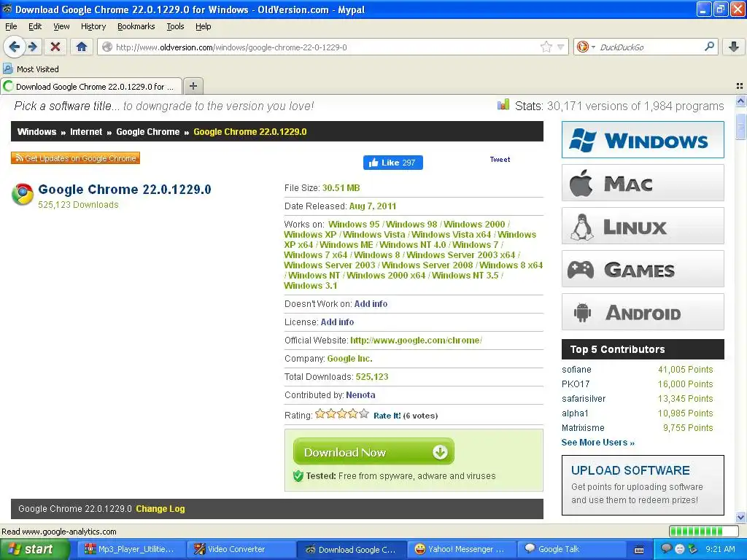
Task: Open contributor sofiane's profile
Action: click(576, 370)
